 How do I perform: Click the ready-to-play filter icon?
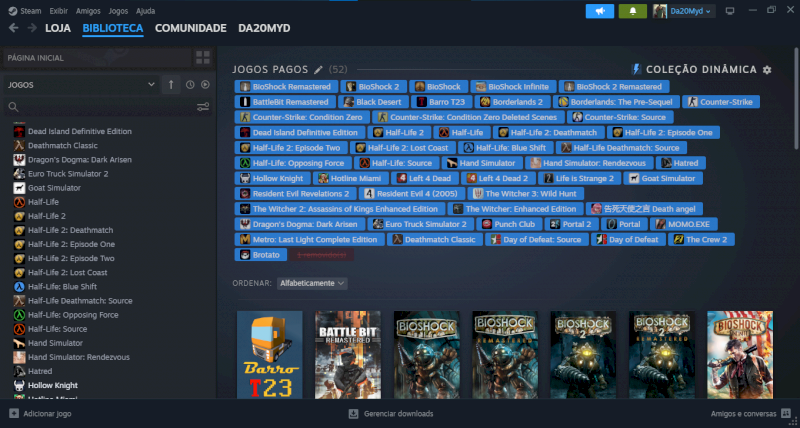[x=205, y=85]
